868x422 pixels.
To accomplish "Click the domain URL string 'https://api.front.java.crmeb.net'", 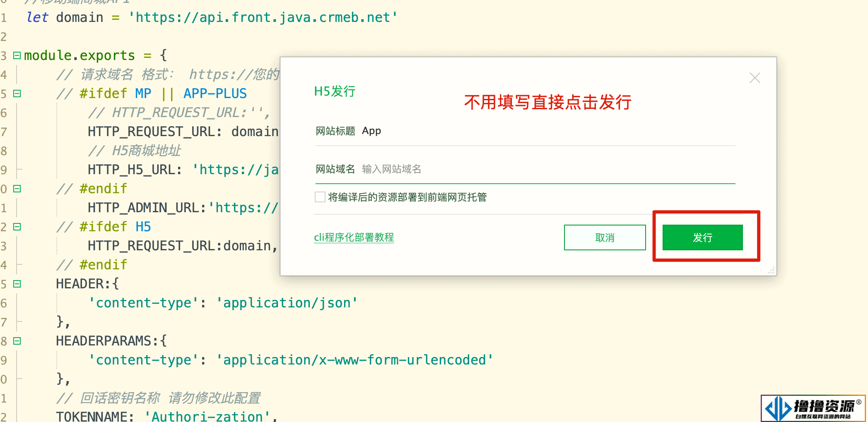I will [x=263, y=17].
